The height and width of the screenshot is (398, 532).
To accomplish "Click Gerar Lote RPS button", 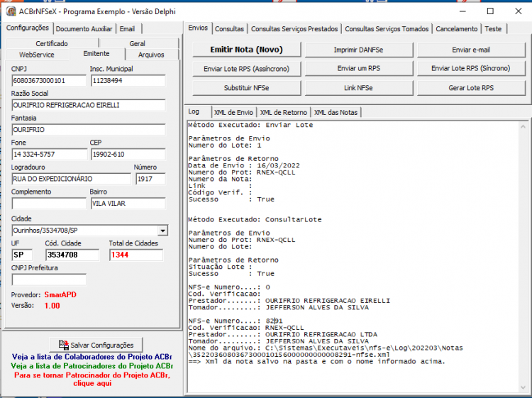I will coord(471,88).
